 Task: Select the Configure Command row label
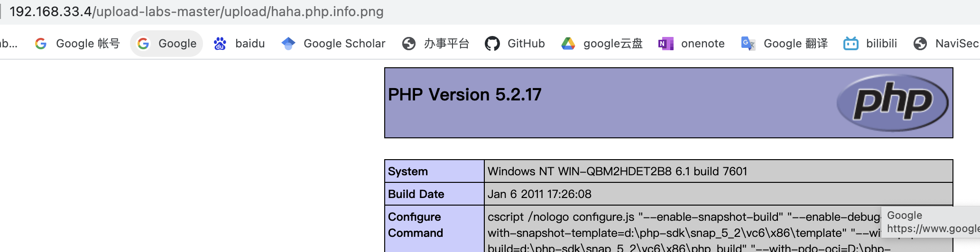tap(415, 225)
